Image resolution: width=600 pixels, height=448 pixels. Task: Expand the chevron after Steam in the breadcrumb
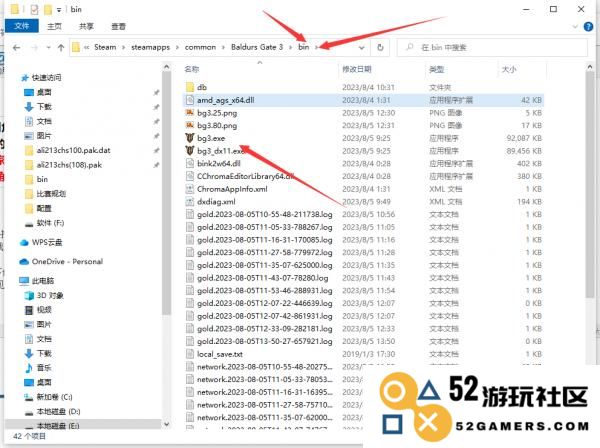point(123,47)
